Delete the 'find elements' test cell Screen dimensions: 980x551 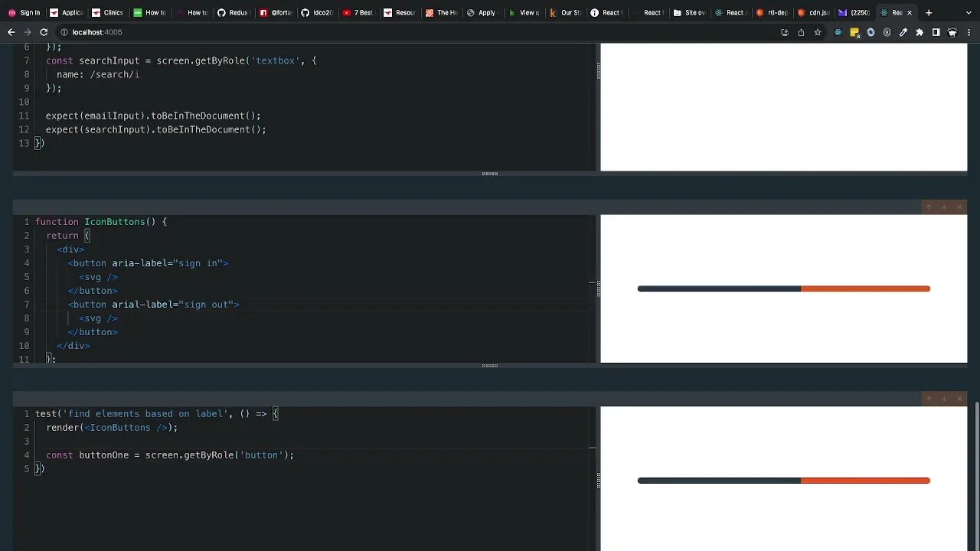pos(959,399)
